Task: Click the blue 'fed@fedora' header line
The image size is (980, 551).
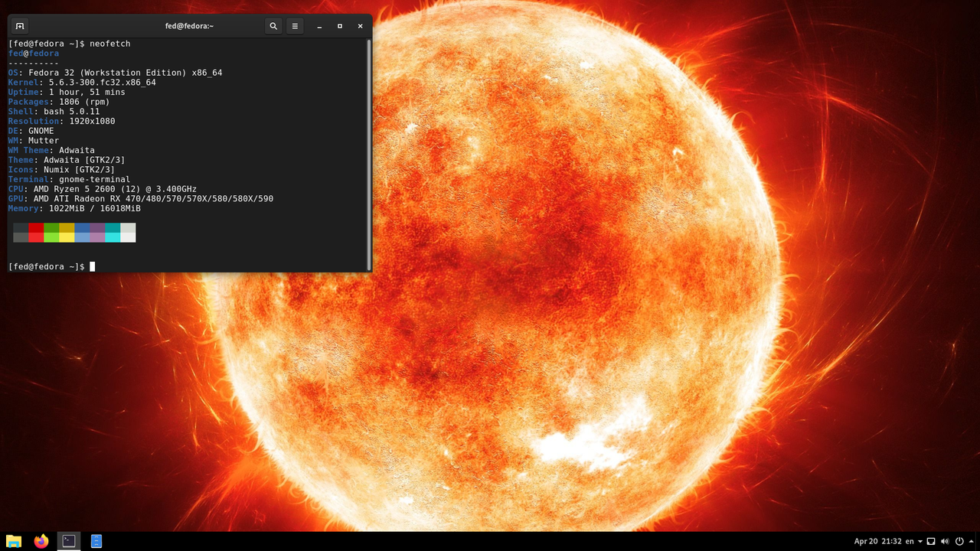Action: pos(34,54)
